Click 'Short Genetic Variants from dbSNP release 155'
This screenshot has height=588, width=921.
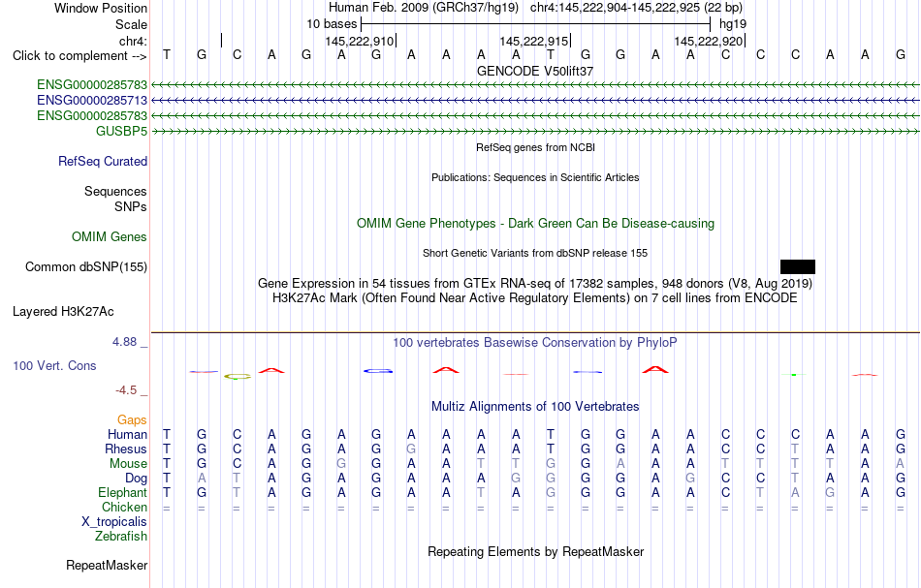point(535,253)
